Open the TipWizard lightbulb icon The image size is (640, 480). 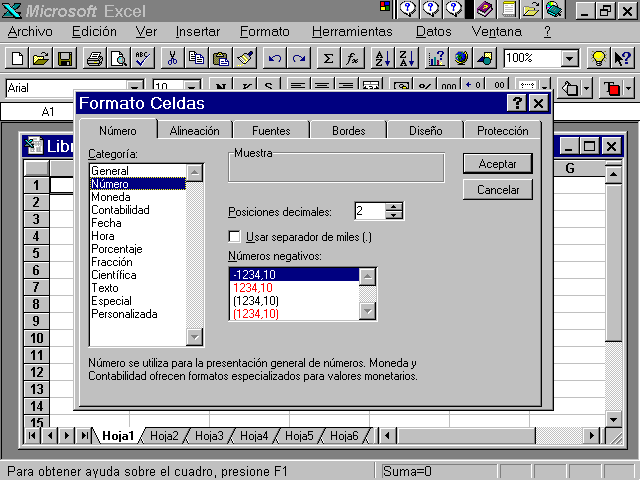(598, 58)
